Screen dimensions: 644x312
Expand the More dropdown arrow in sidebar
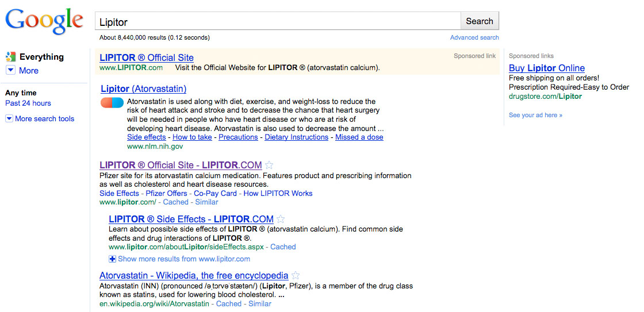[11, 71]
